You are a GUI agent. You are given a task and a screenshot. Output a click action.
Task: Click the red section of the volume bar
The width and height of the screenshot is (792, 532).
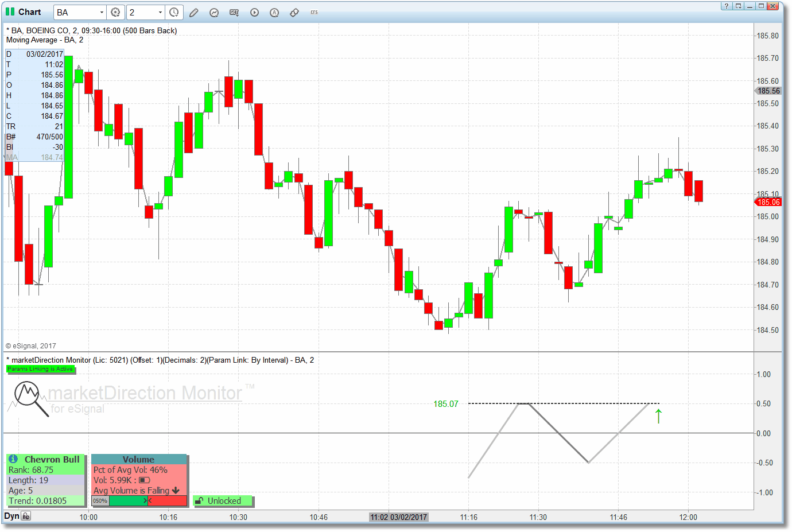click(167, 501)
